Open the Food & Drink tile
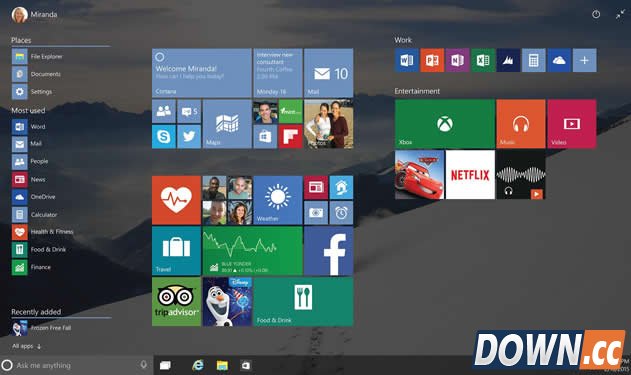This screenshot has height=375, width=631. (303, 301)
